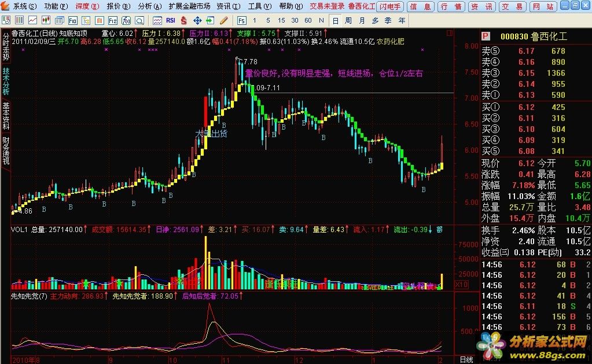
Task: Select the blue four-arrow move icon
Action: 197,20
